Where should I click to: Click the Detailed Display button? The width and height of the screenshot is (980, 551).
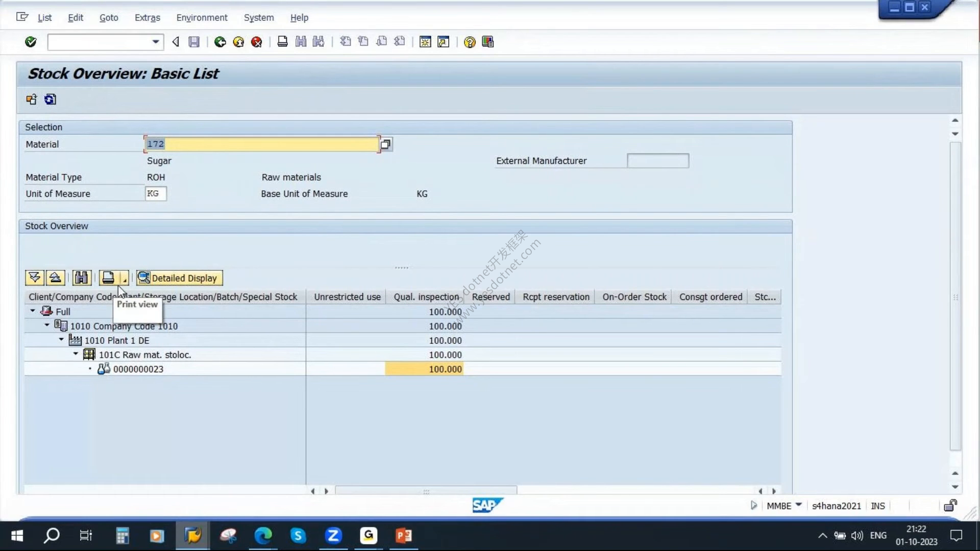pyautogui.click(x=179, y=278)
